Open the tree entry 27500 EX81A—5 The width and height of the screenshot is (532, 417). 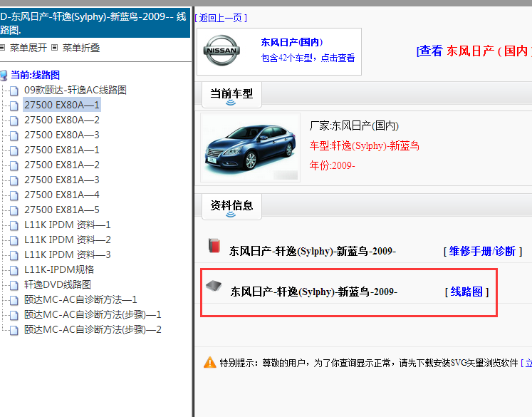click(62, 210)
